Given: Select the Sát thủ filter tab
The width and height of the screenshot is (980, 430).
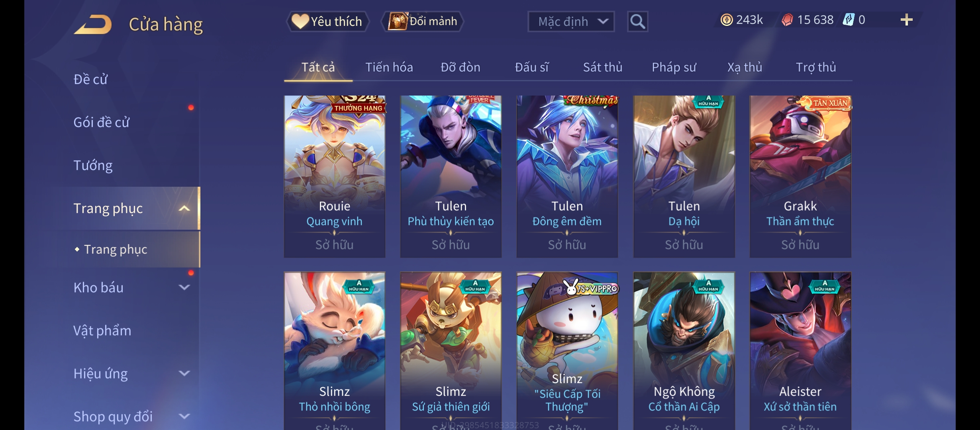Looking at the screenshot, I should (603, 67).
